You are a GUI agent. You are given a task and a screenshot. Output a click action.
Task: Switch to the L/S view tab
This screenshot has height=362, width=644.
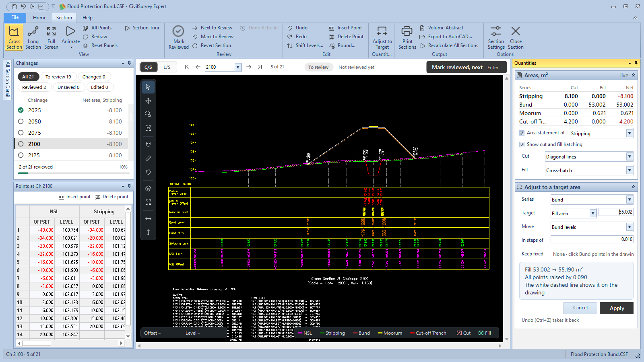pyautogui.click(x=167, y=67)
